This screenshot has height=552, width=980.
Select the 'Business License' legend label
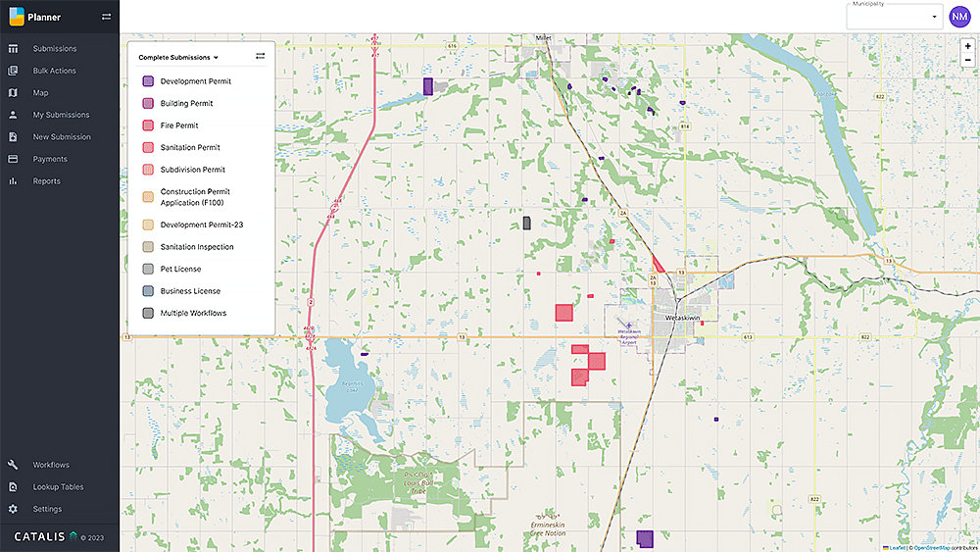pyautogui.click(x=190, y=291)
